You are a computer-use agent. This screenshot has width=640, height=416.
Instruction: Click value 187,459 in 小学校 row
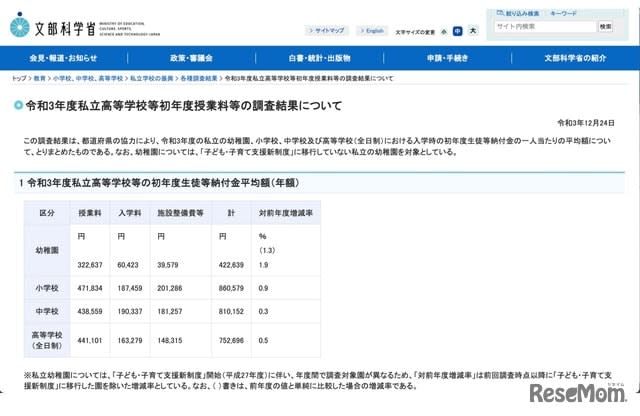[x=130, y=288]
